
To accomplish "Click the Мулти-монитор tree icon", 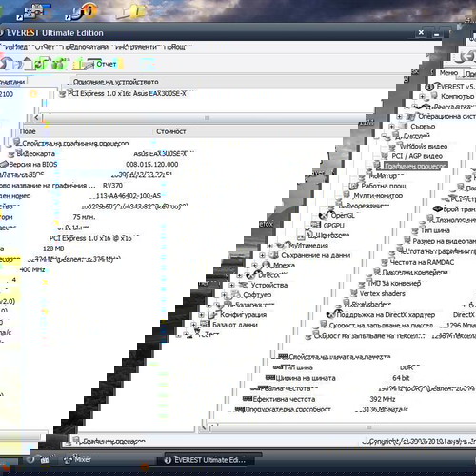I will pos(347,195).
